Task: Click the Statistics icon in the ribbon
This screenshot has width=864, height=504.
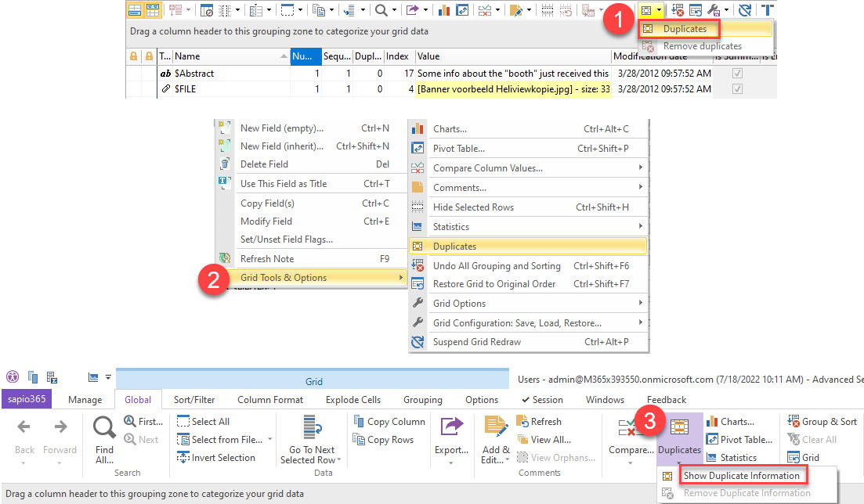Action: coord(714,457)
